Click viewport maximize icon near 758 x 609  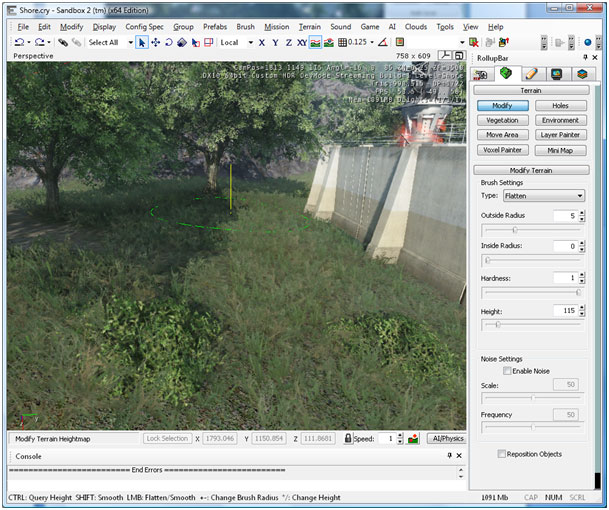coord(459,56)
